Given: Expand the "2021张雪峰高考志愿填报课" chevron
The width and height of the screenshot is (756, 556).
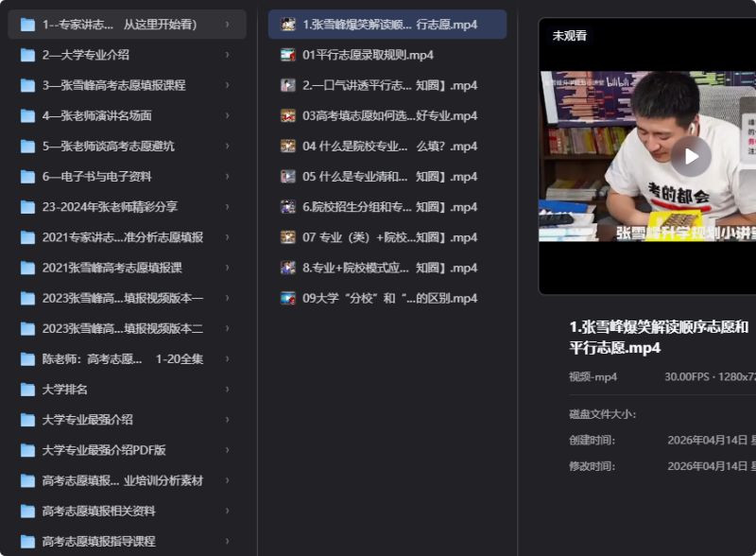Looking at the screenshot, I should pyautogui.click(x=227, y=268).
